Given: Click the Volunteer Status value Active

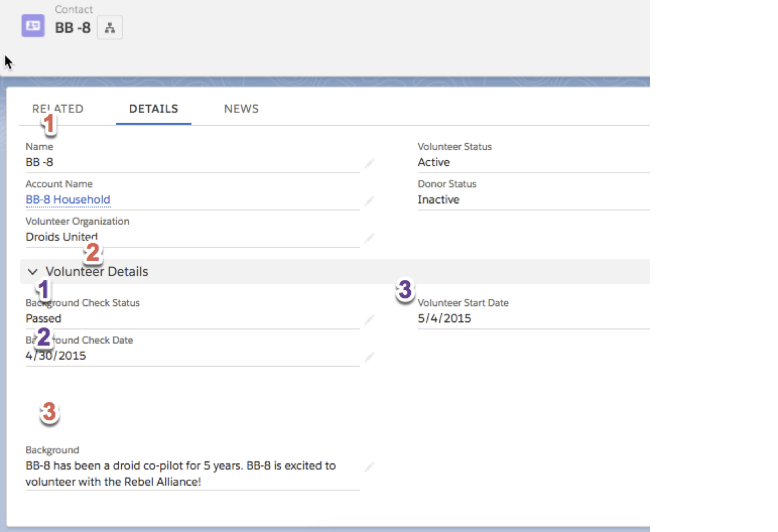Looking at the screenshot, I should tap(434, 162).
